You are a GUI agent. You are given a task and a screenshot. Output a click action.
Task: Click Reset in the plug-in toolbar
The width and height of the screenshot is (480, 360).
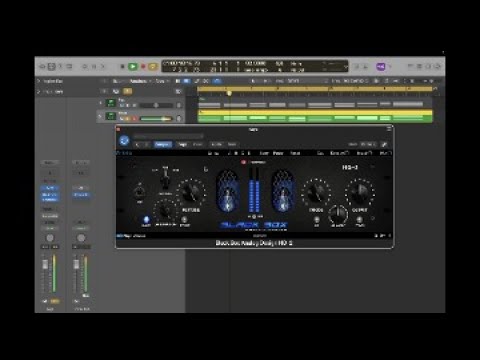(x=295, y=153)
